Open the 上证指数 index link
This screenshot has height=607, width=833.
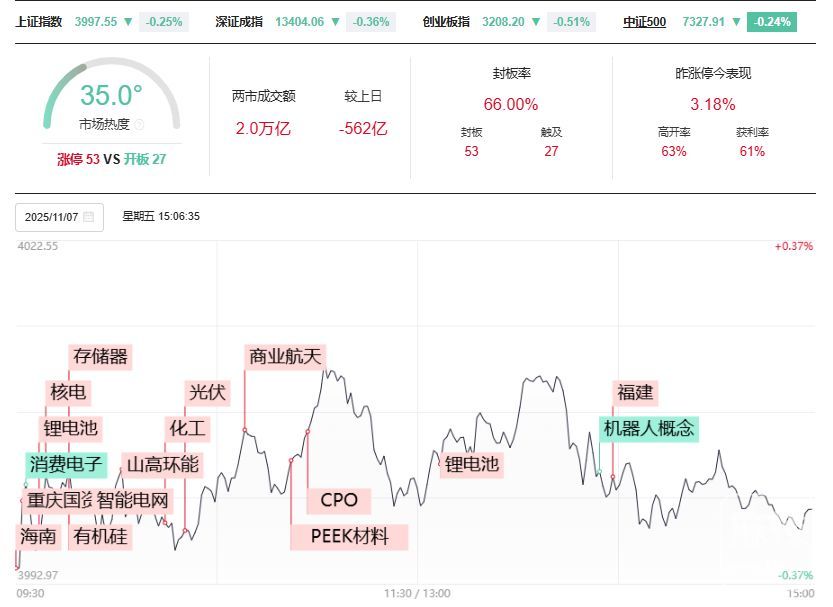[x=39, y=21]
